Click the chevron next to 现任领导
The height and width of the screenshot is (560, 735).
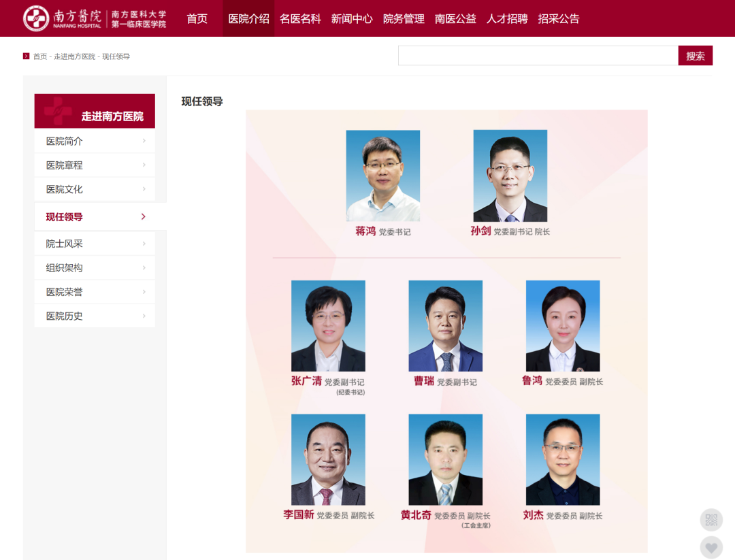pyautogui.click(x=144, y=216)
